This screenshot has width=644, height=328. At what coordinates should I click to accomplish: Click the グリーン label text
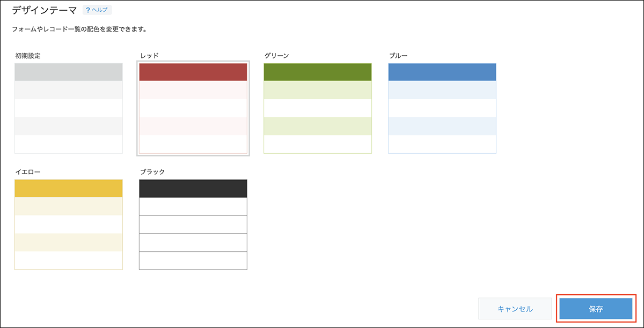click(277, 56)
